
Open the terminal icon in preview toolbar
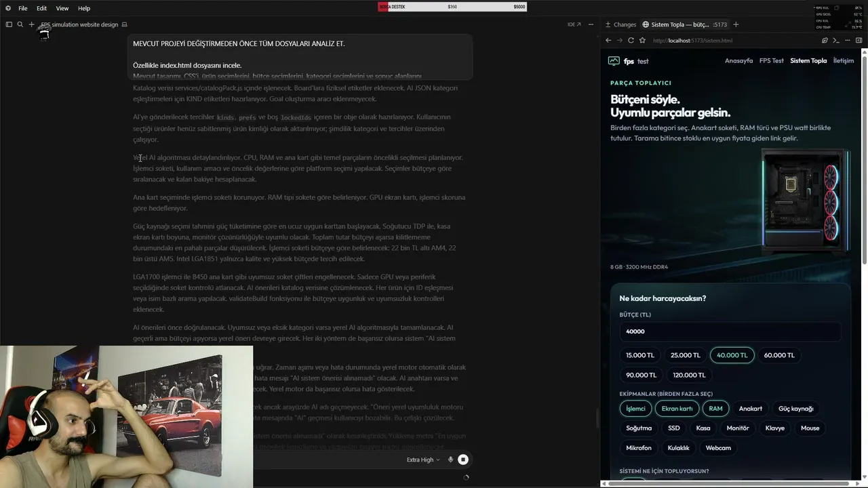[x=836, y=41]
